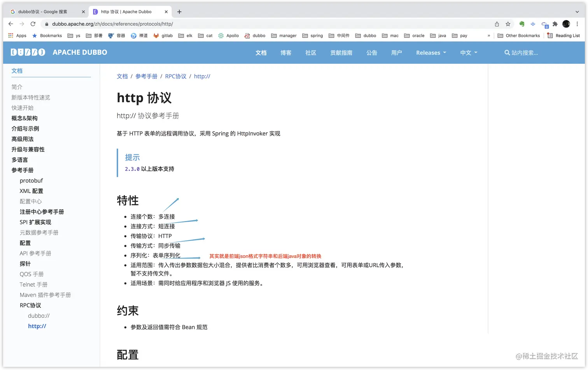Open the java bookmark folder
Viewport: 588px width, 370px height.
(438, 35)
